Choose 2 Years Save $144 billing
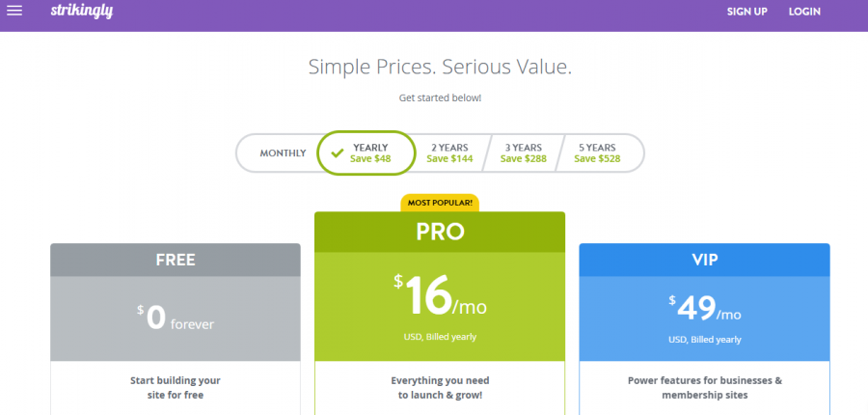Image resolution: width=868 pixels, height=415 pixels. [449, 152]
